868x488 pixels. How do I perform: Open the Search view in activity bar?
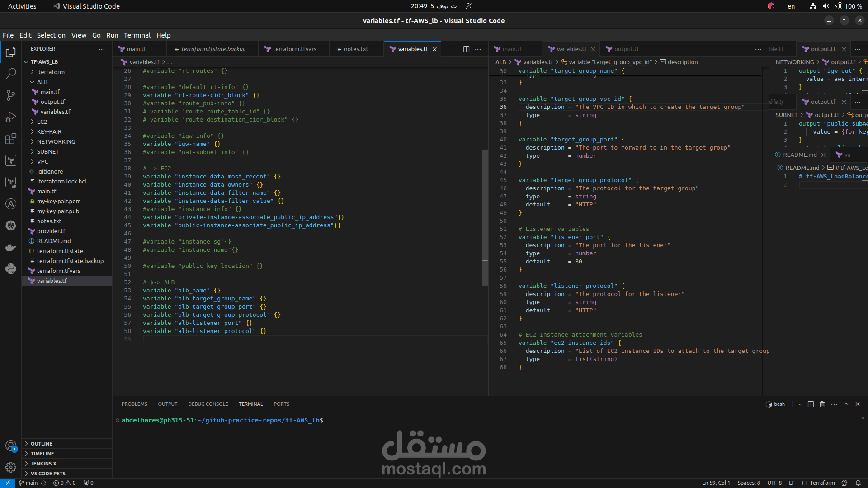[11, 74]
